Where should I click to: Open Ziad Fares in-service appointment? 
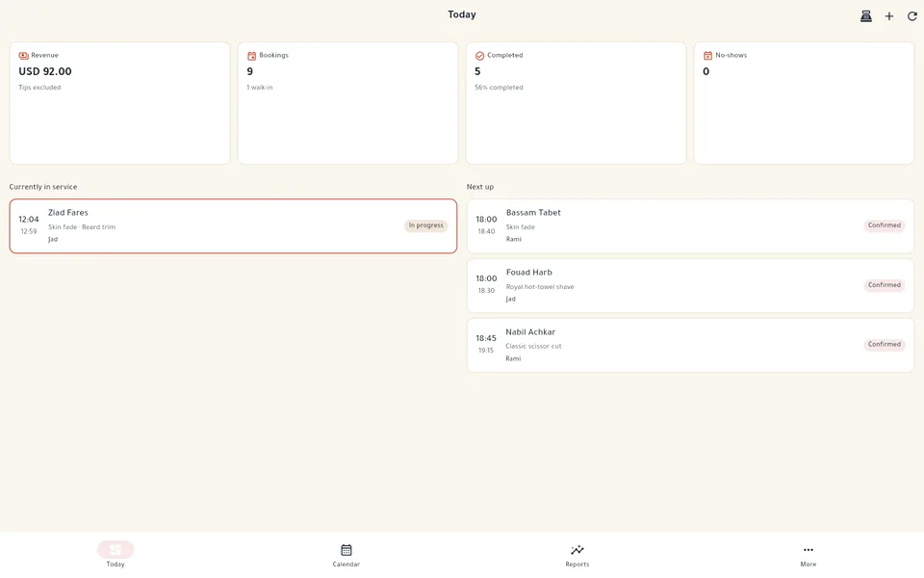pyautogui.click(x=233, y=225)
